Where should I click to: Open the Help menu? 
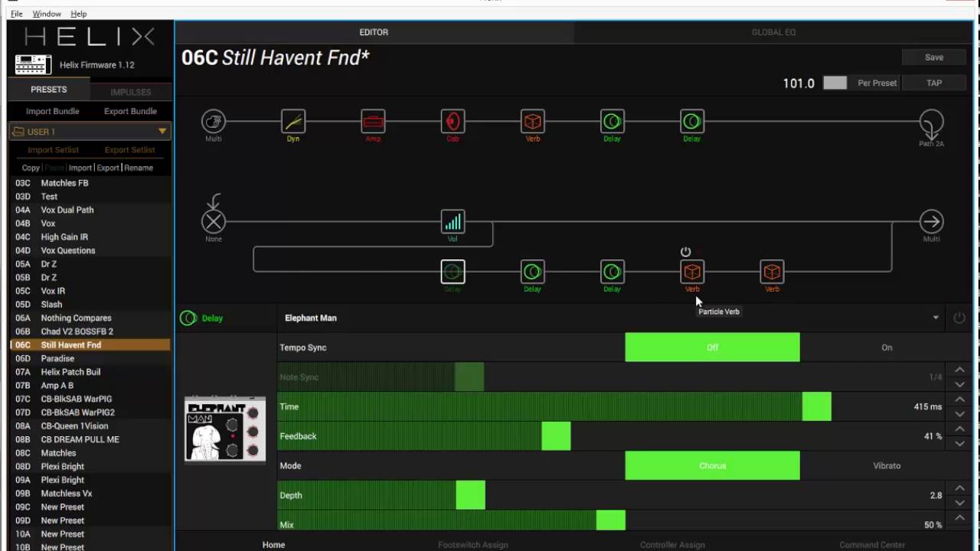click(79, 14)
